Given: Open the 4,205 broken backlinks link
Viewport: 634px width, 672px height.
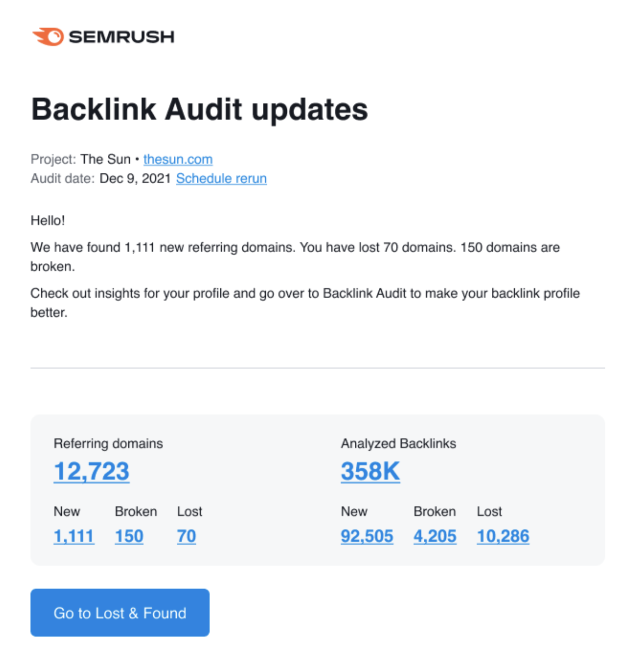Looking at the screenshot, I should [x=435, y=537].
